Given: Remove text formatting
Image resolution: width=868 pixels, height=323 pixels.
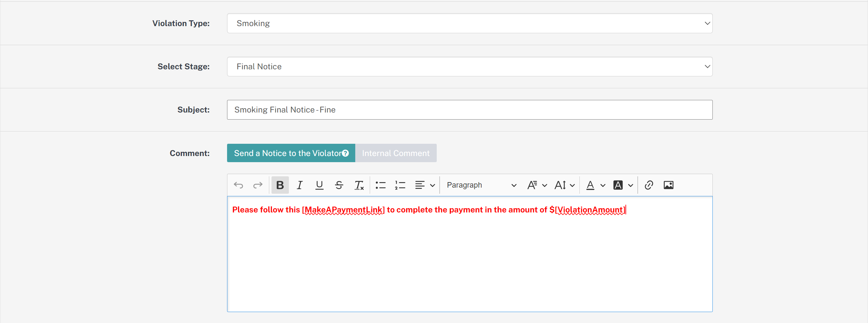Looking at the screenshot, I should click(359, 185).
